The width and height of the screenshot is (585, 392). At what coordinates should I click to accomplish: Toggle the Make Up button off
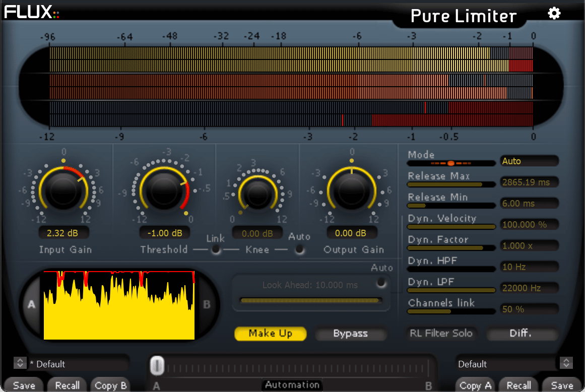(270, 334)
